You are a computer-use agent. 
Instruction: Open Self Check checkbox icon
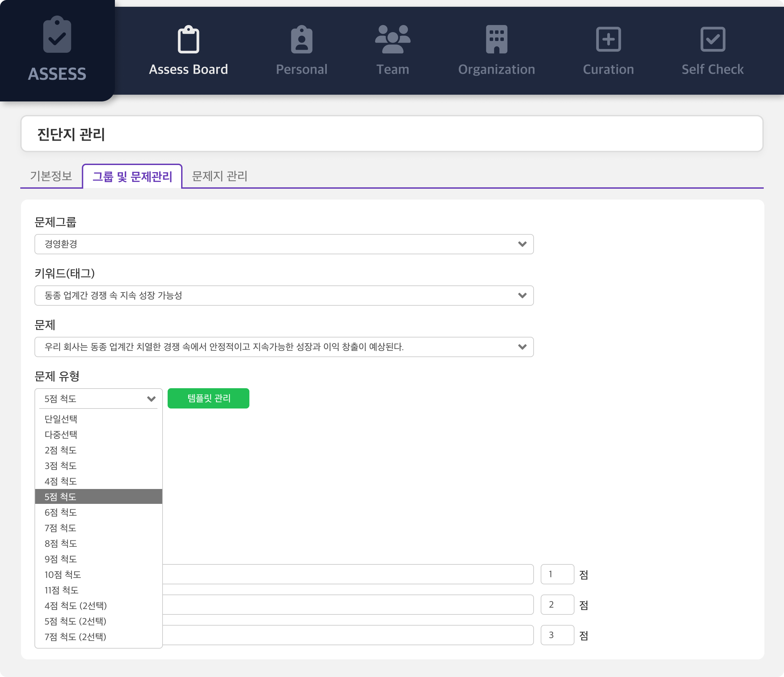[x=712, y=39]
